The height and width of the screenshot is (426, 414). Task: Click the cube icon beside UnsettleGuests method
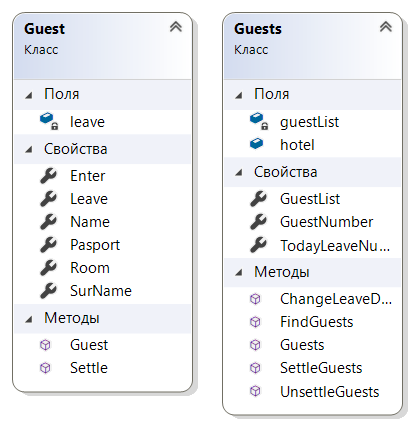255,391
